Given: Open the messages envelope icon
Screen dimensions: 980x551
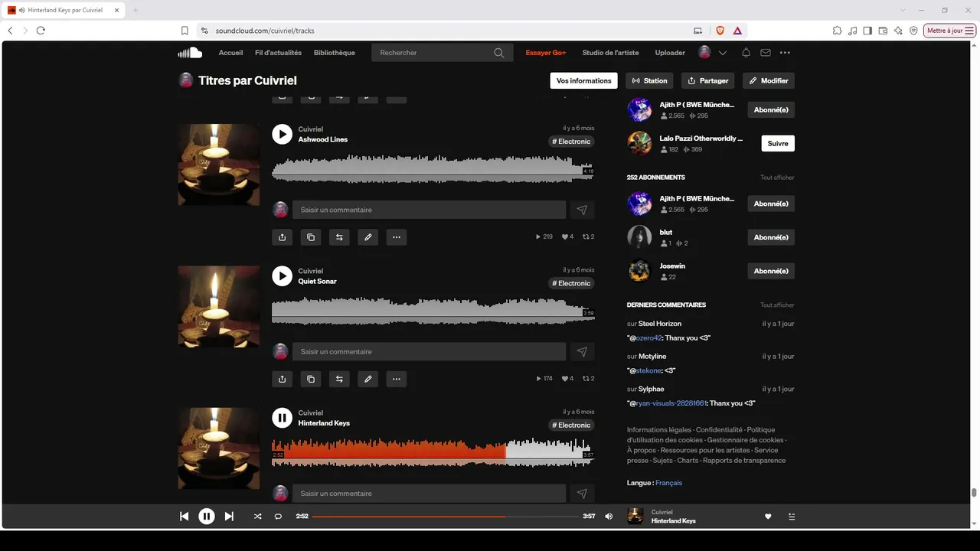Looking at the screenshot, I should 766,53.
